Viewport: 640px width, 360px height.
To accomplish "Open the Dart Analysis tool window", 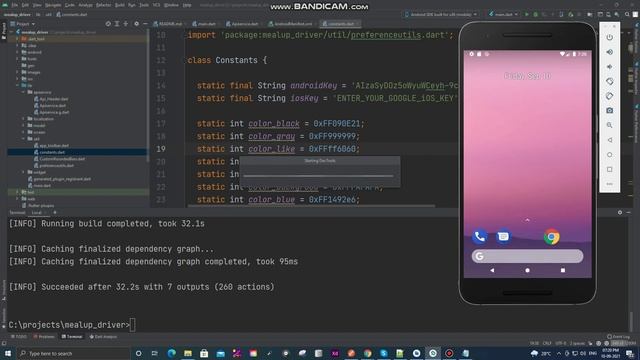I will (103, 337).
